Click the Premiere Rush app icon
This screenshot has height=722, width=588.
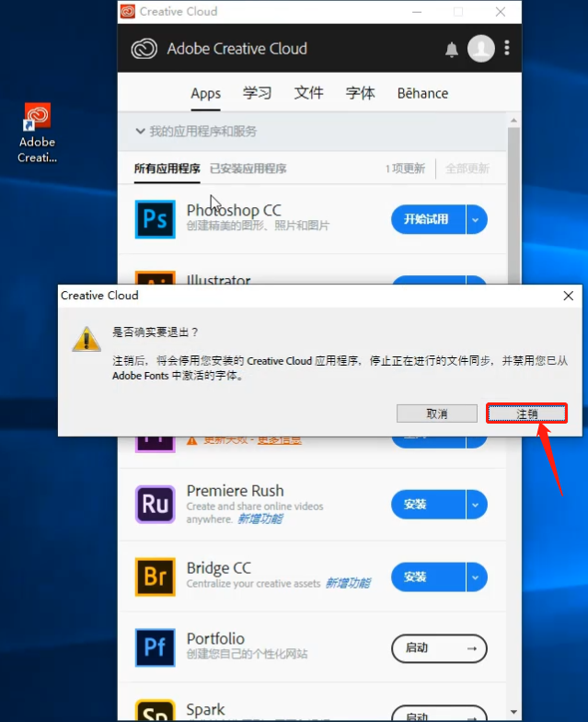pos(155,505)
